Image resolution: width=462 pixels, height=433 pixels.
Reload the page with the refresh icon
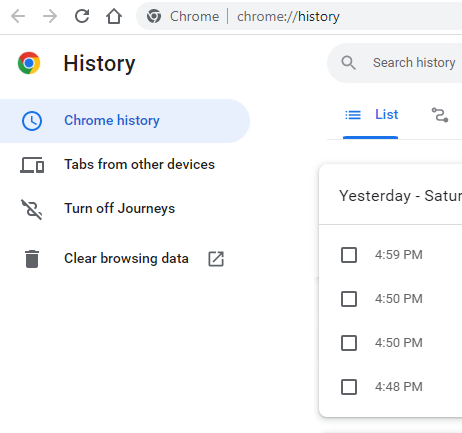pos(82,16)
